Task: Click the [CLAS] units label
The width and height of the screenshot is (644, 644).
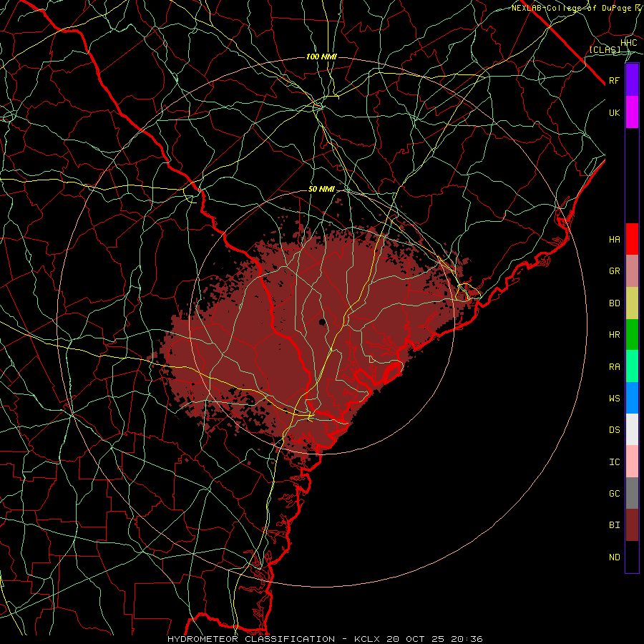Action: (x=605, y=50)
